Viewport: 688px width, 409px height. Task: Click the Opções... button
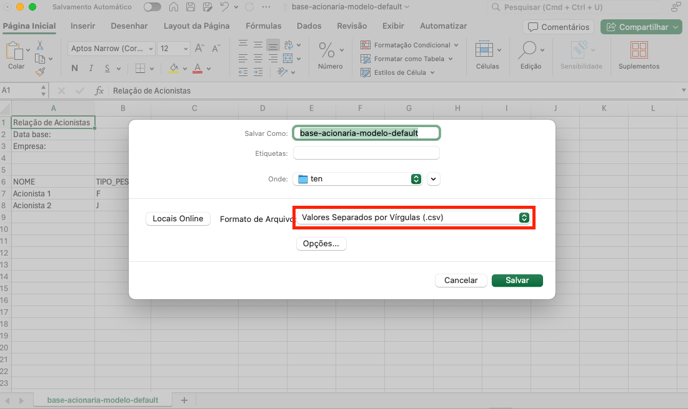click(x=321, y=244)
